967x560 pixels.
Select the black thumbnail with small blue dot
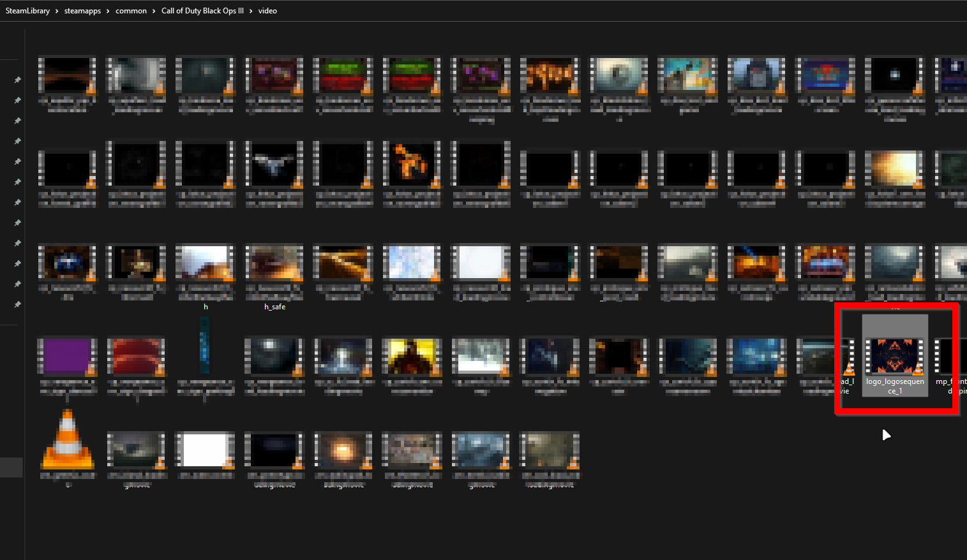894,76
